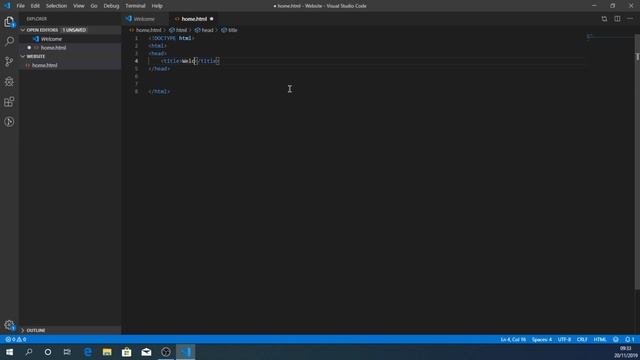Open Task View on taskbar
Viewport: 640px width, 360px height.
click(67, 352)
